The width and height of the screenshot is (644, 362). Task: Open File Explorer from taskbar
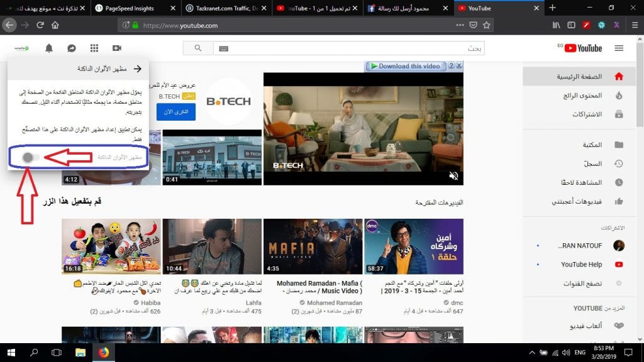(x=80, y=353)
